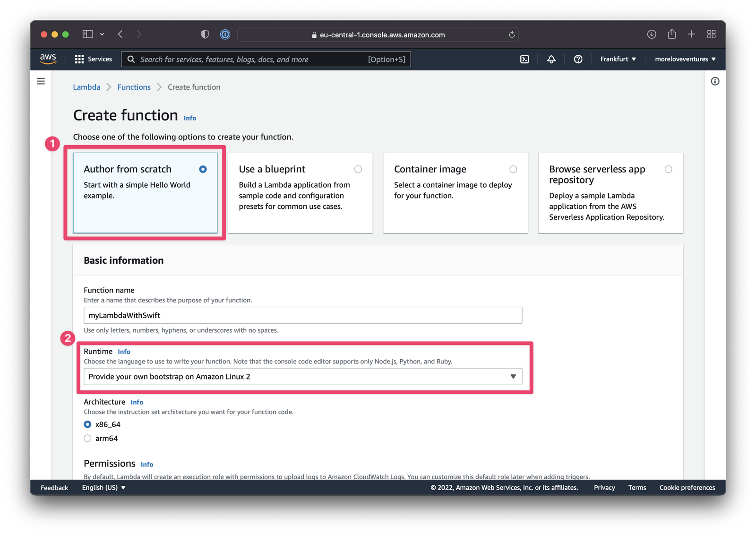Screen dimensions: 756x535
Task: Expand the sidebar options chevron in Safari
Action: [x=102, y=34]
